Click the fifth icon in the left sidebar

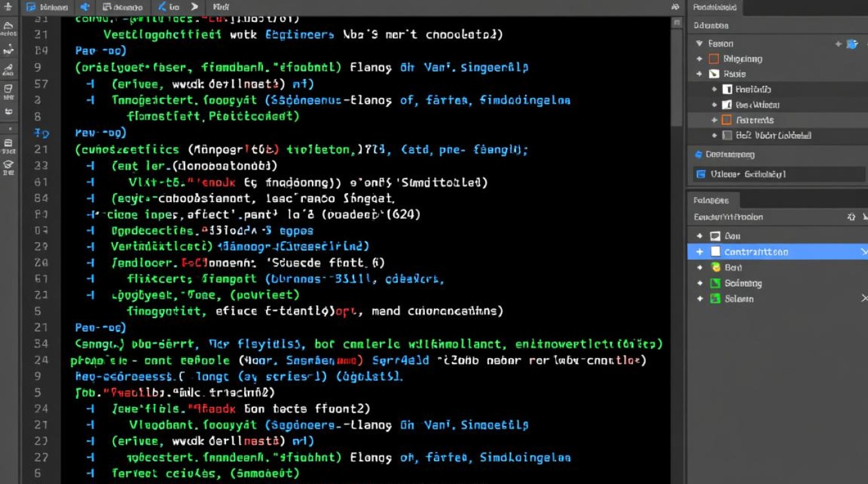coord(8,111)
